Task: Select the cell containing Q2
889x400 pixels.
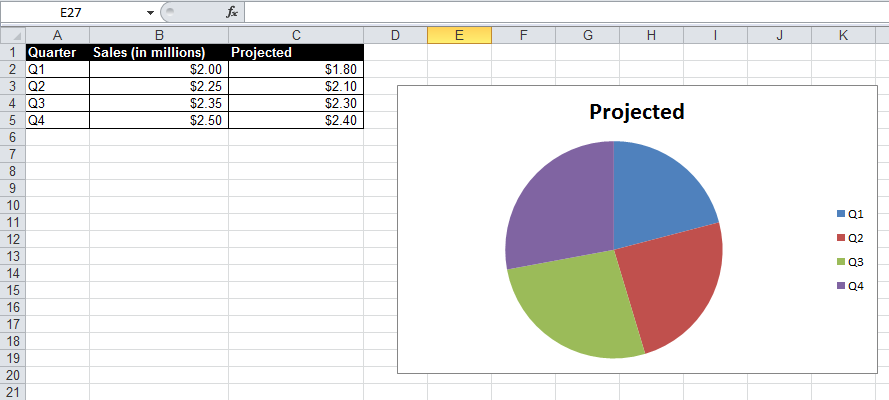Action: [57, 86]
